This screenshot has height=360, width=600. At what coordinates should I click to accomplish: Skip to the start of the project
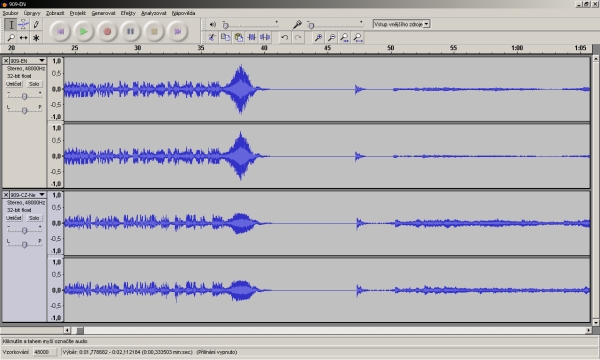point(60,31)
